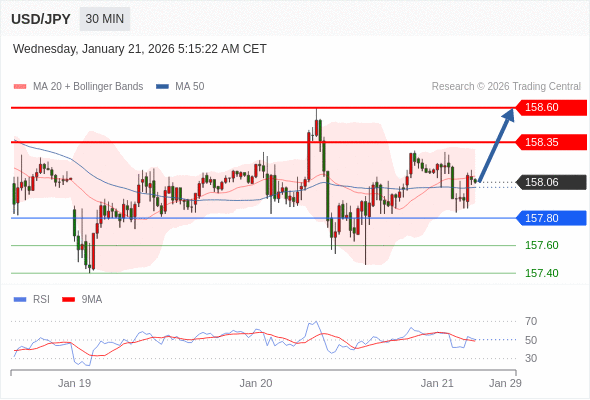Click the Jan 19 date axis label

[75, 383]
